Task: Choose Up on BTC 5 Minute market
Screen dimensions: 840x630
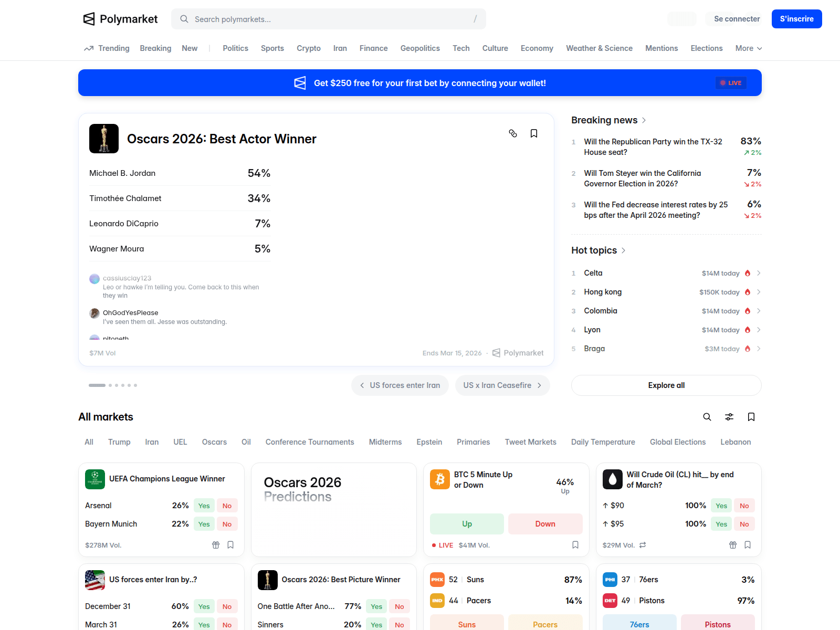Action: coord(466,523)
